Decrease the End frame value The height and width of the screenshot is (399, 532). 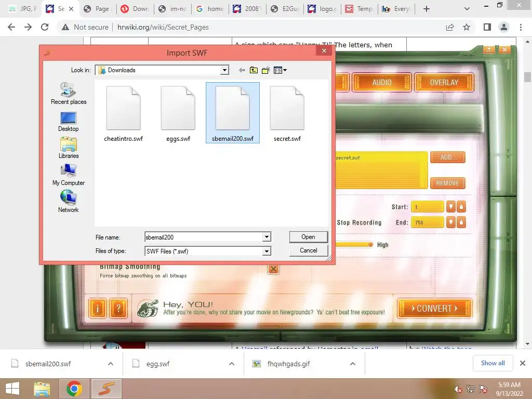pyautogui.click(x=450, y=222)
